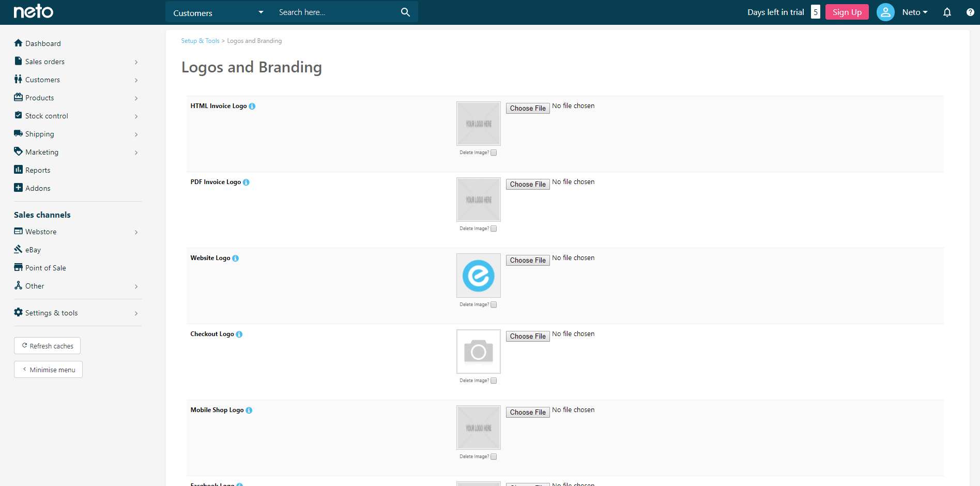
Task: Click the Addons plus icon
Action: (x=18, y=188)
